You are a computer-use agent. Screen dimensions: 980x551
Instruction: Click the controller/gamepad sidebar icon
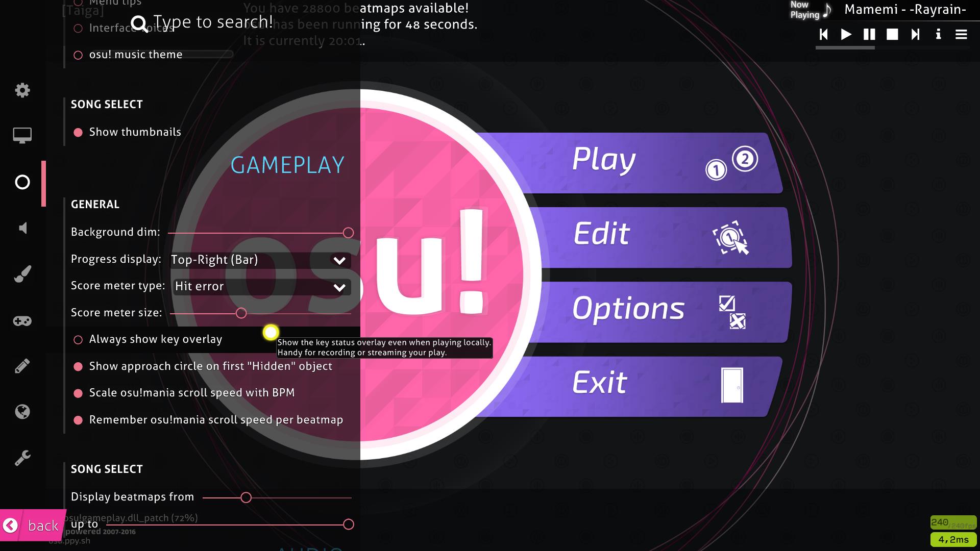[x=22, y=320]
